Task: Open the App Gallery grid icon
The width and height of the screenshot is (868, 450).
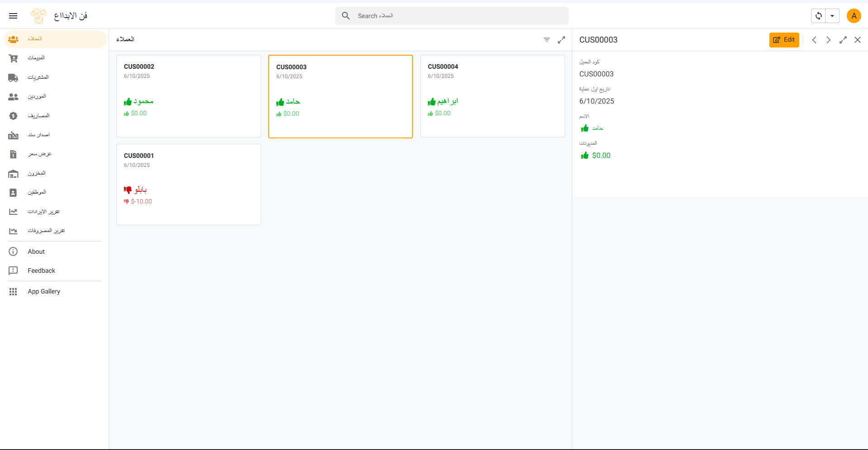Action: [x=13, y=292]
